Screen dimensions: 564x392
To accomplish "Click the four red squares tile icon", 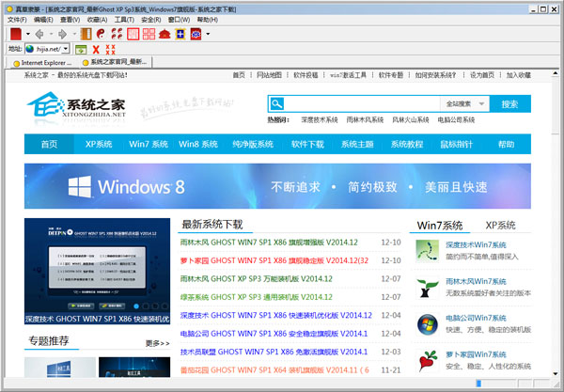I will tap(149, 34).
